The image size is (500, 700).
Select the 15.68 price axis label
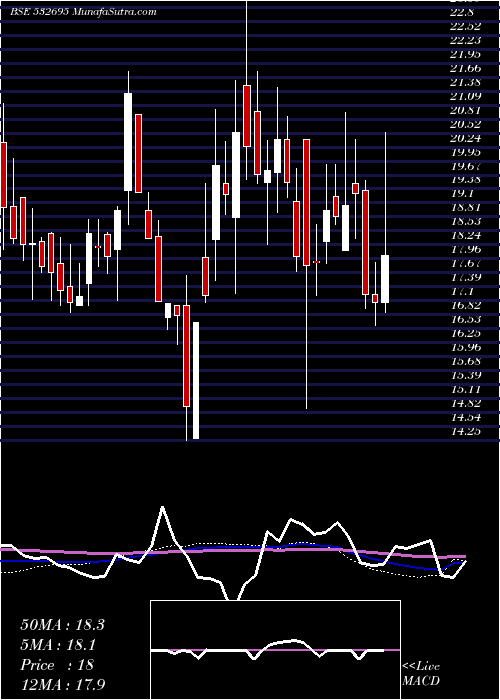(466, 361)
